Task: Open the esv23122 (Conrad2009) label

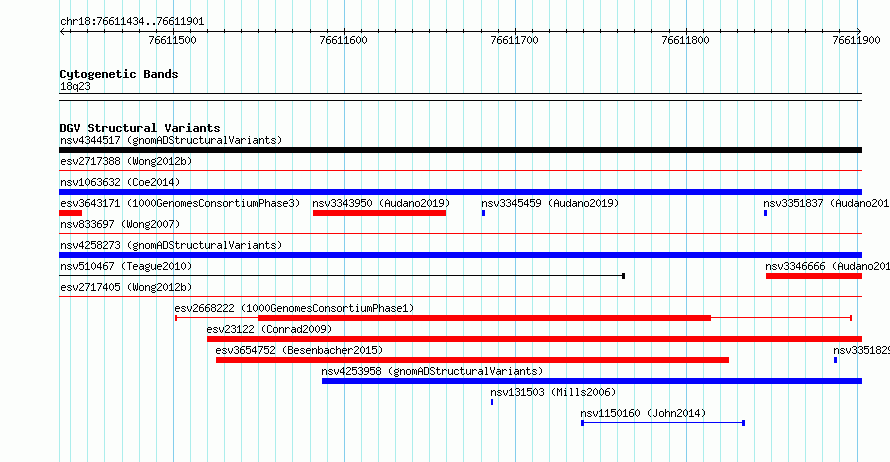Action: (269, 329)
